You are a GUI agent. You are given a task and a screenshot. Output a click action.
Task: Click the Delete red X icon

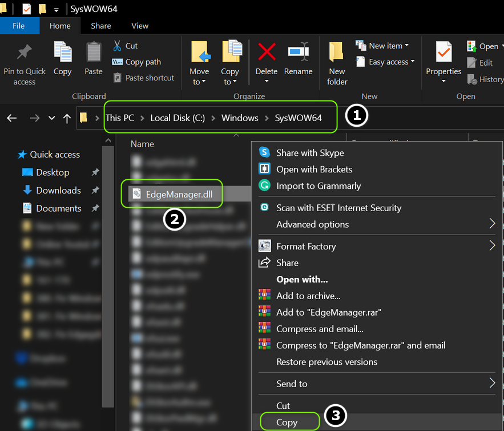click(x=267, y=53)
